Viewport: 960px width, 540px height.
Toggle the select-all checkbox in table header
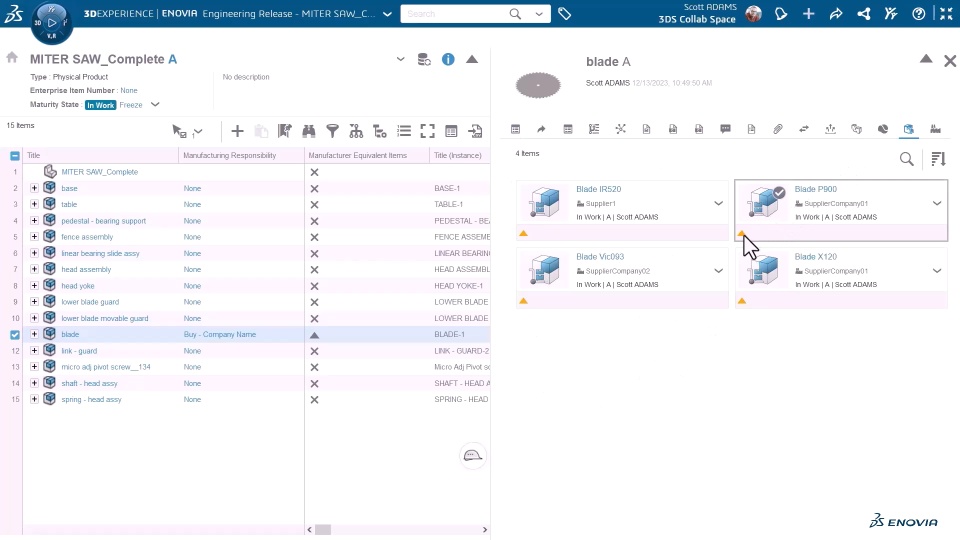click(x=15, y=156)
